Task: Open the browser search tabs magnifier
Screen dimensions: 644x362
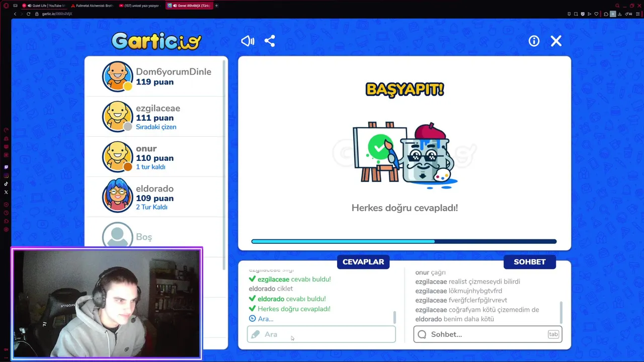Action: 617,6
